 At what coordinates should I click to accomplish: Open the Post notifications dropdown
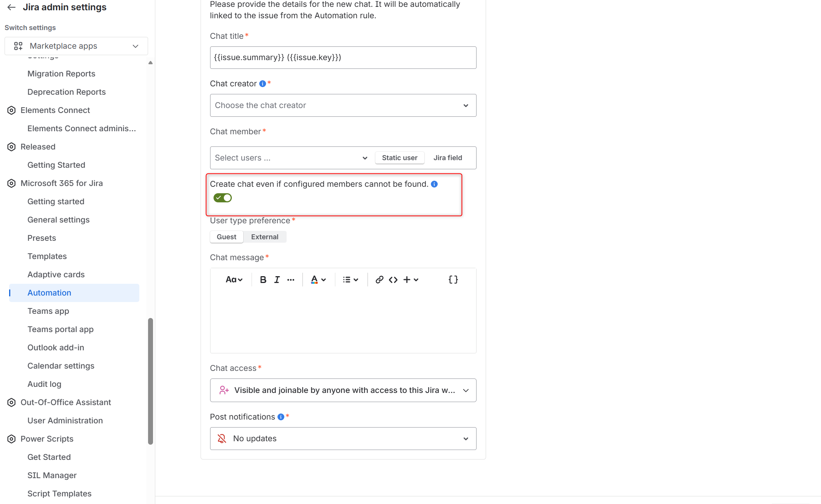point(343,439)
